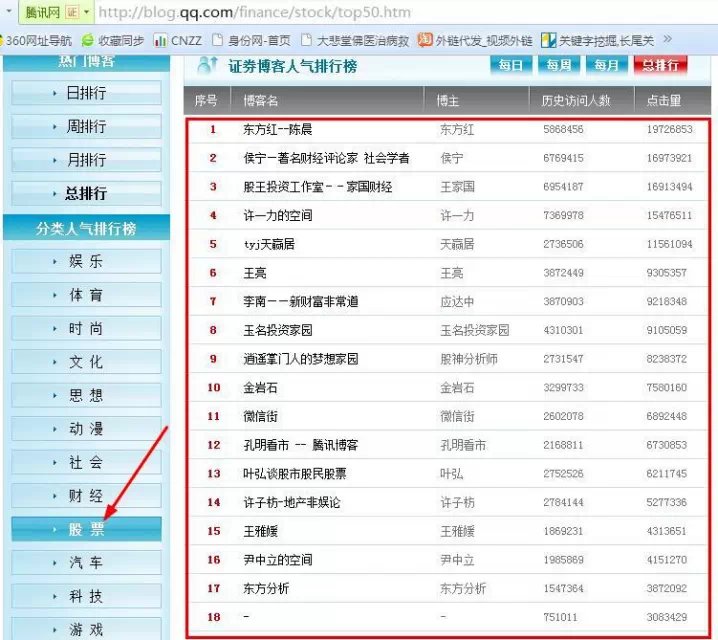Open the 东方红--陈晨 blog link
The image size is (718, 640).
(277, 130)
